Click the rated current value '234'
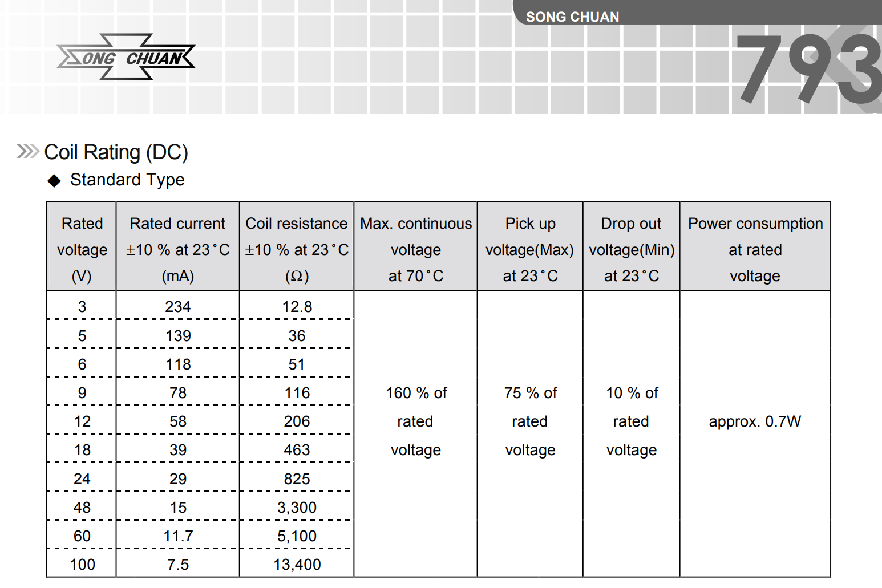 178,307
